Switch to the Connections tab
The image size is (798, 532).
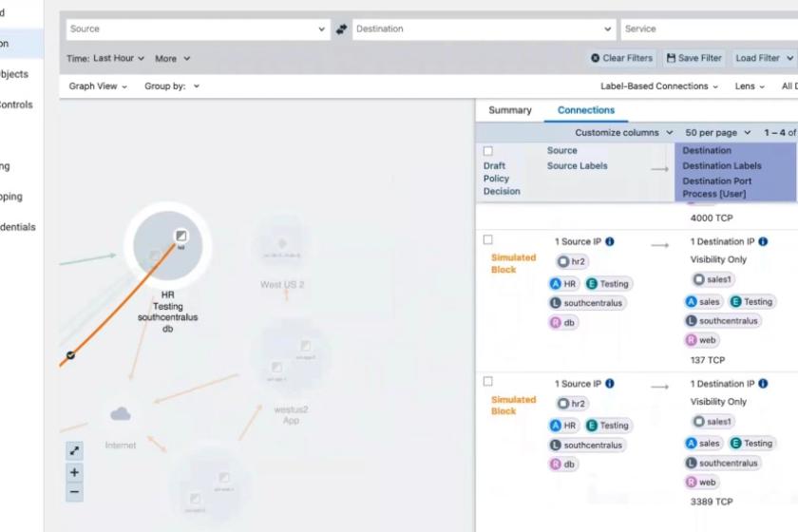click(586, 110)
